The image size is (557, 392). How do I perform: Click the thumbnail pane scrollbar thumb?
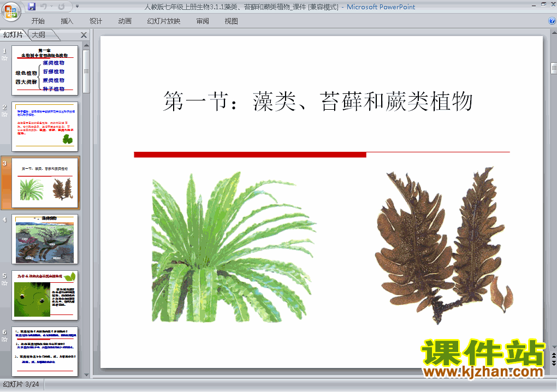(x=86, y=71)
